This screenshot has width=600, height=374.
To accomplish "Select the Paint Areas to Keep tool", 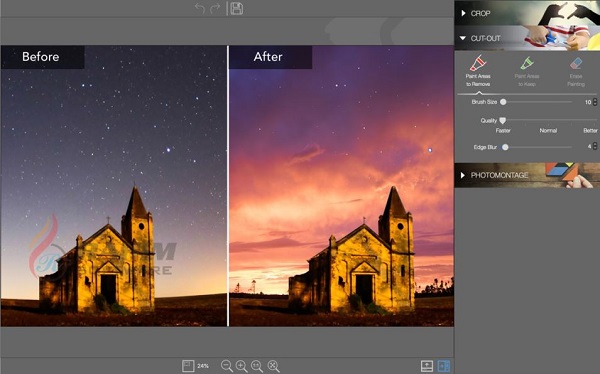I will [x=527, y=72].
